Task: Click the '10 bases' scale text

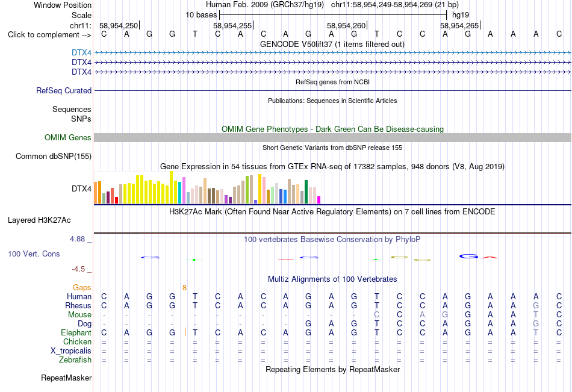Action: 201,15
